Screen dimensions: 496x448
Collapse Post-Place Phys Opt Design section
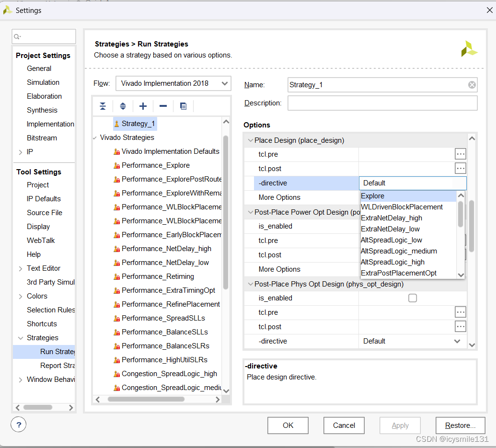[251, 284]
